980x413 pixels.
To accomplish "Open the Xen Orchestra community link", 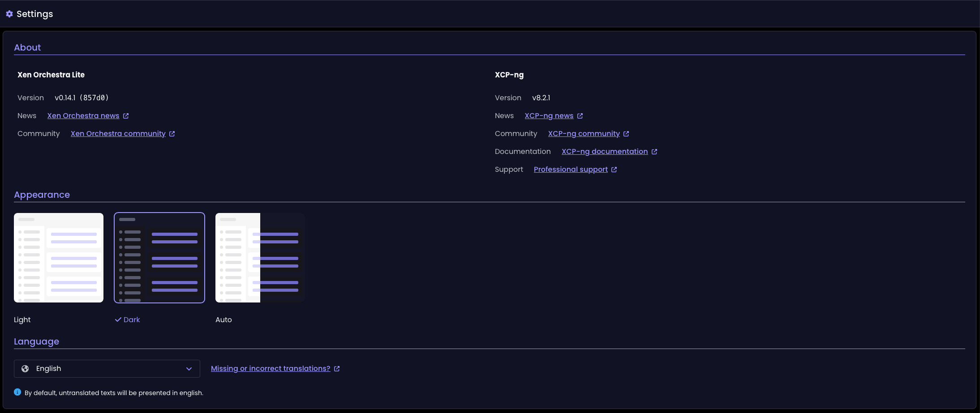I will (x=118, y=133).
